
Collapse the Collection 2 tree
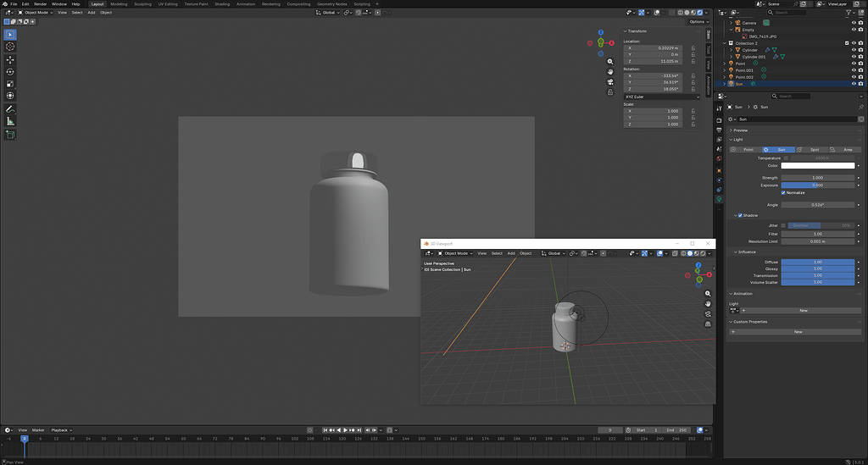coord(725,43)
